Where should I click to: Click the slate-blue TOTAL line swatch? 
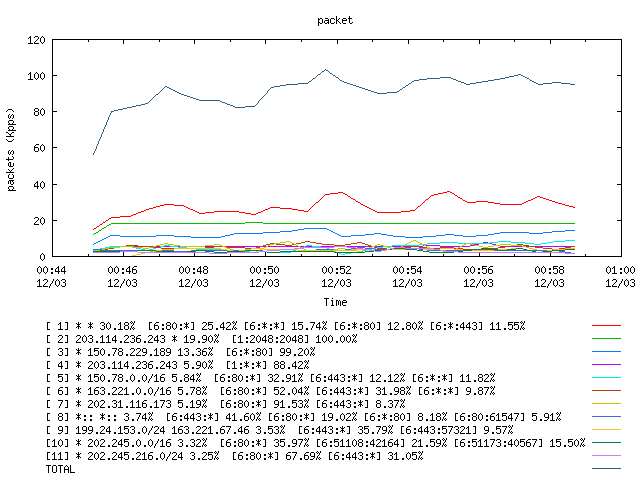click(x=606, y=469)
